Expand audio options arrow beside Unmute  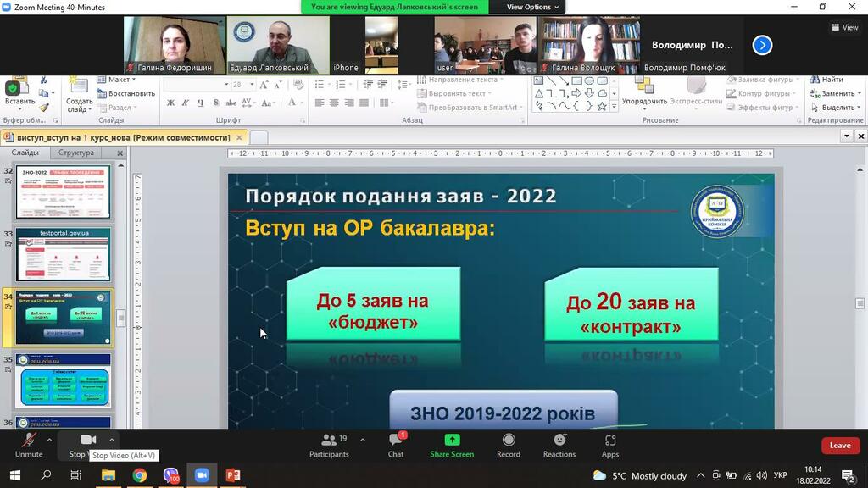(49, 440)
